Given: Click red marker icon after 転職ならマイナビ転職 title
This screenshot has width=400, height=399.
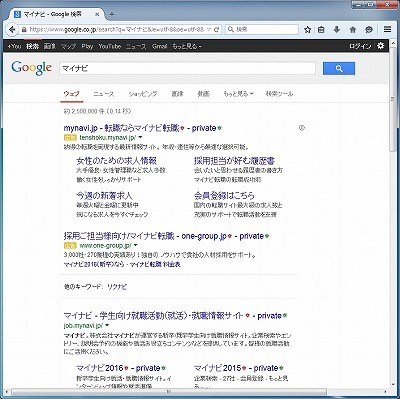Looking at the screenshot, I should click(x=182, y=128).
